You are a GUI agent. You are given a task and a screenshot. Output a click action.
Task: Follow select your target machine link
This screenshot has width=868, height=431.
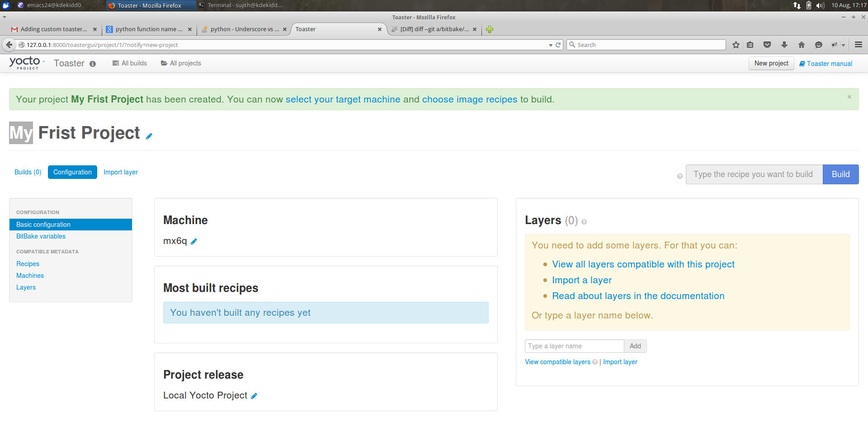click(343, 99)
